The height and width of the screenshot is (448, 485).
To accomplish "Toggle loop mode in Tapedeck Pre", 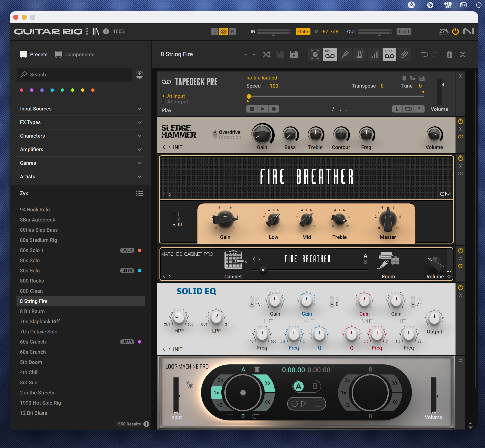I will [x=408, y=109].
